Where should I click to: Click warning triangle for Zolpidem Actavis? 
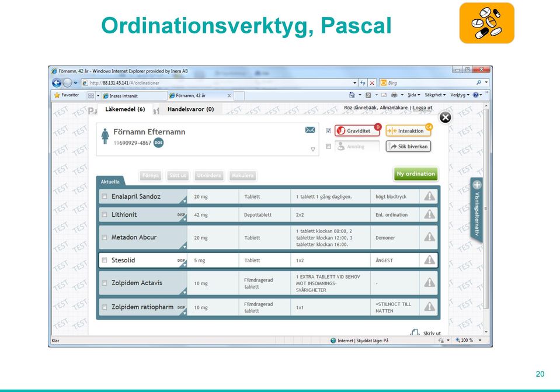(x=429, y=283)
